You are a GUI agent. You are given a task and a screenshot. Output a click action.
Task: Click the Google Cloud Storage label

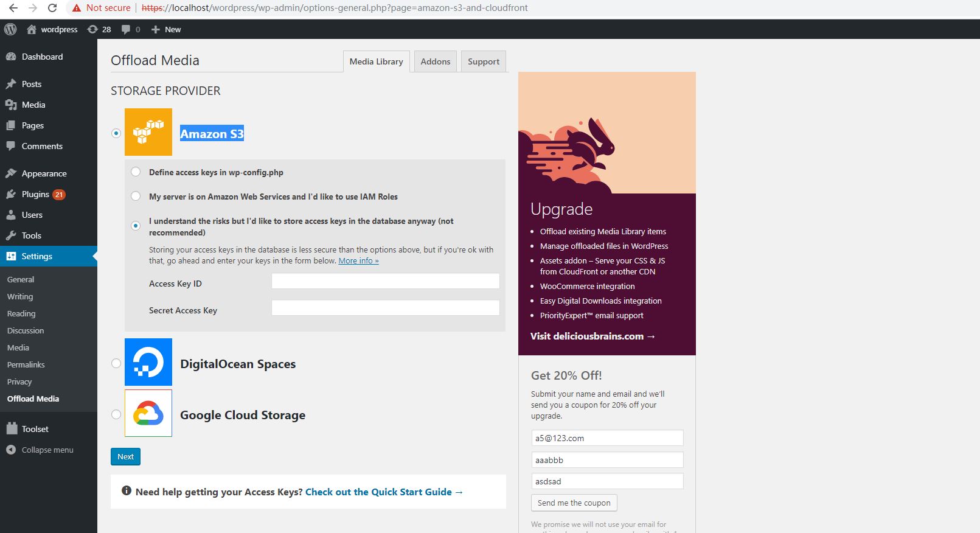(243, 415)
